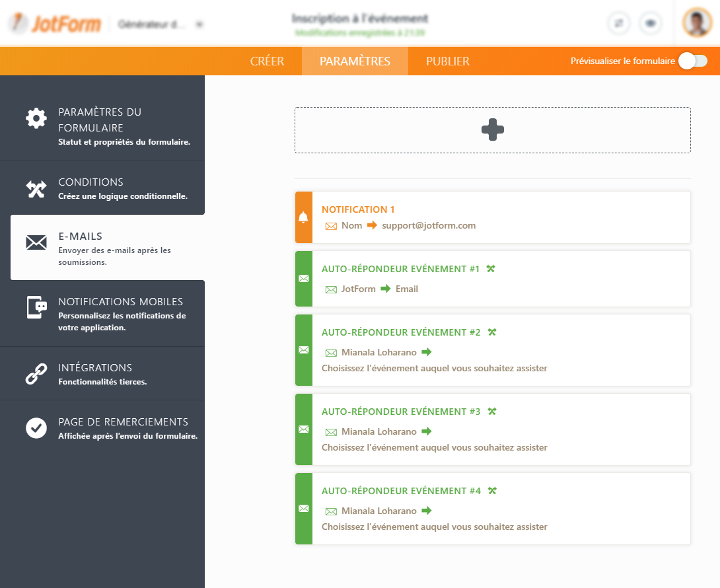This screenshot has height=588, width=720.
Task: Switch to the Créer tab
Action: coord(267,61)
